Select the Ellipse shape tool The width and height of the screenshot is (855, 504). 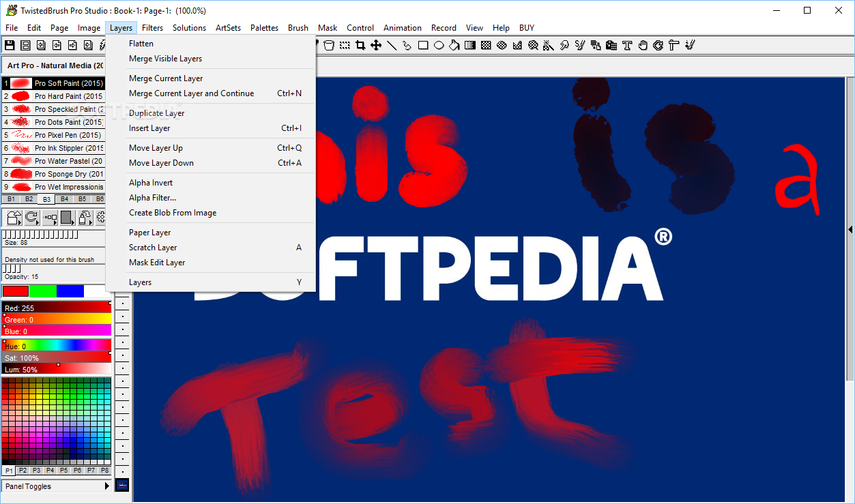click(x=439, y=45)
